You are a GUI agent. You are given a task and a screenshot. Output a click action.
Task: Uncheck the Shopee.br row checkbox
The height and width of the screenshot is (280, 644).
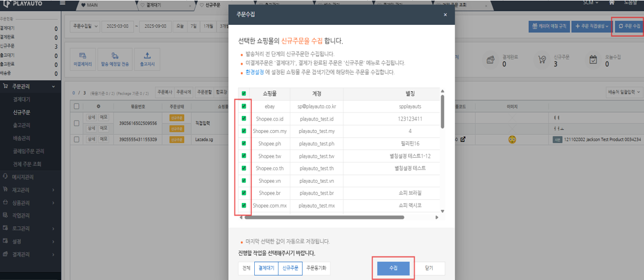point(243,192)
